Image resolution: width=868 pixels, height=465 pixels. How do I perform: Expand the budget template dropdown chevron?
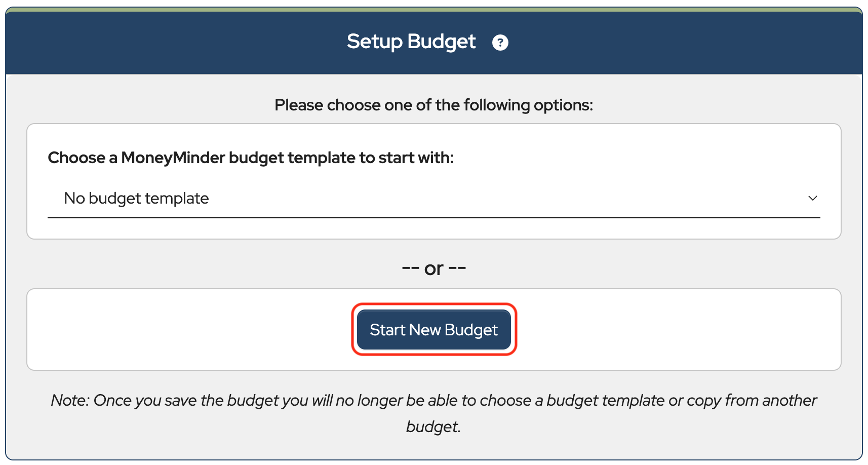click(x=812, y=198)
